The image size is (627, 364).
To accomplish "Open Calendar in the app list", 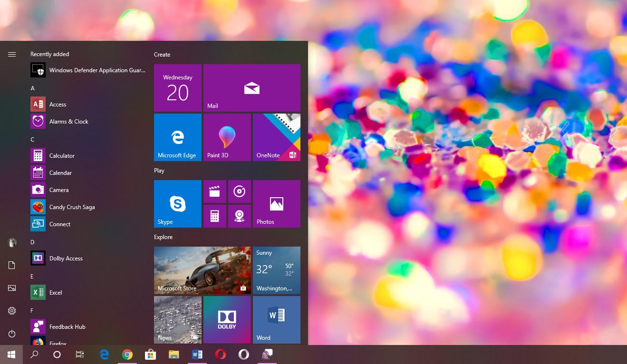I will click(x=88, y=173).
